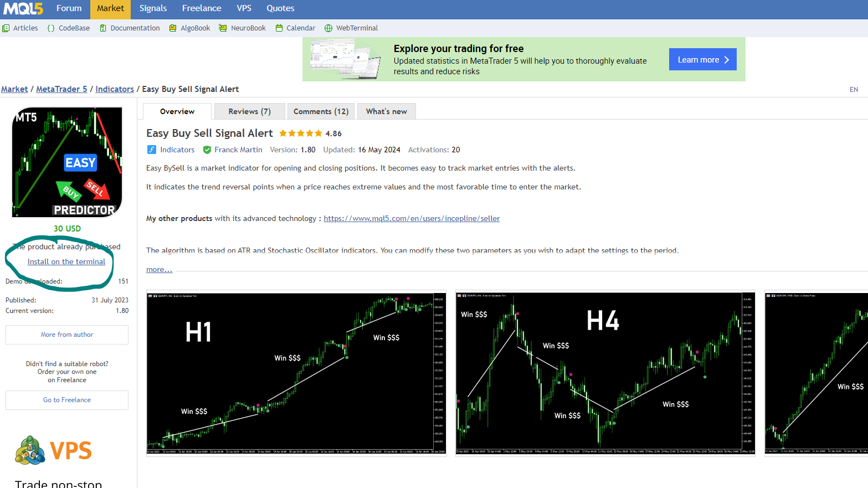Expand the description with the more... link
This screenshot has height=488, width=868.
click(159, 270)
